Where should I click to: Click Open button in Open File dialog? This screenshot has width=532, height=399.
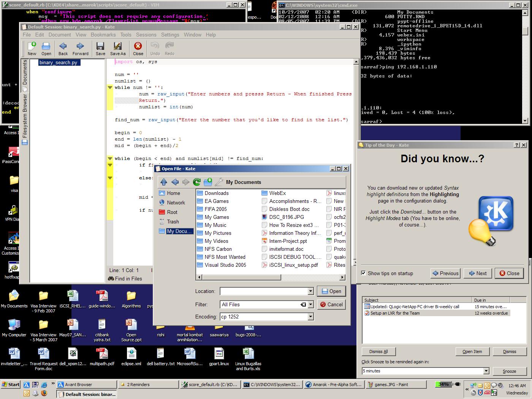331,291
